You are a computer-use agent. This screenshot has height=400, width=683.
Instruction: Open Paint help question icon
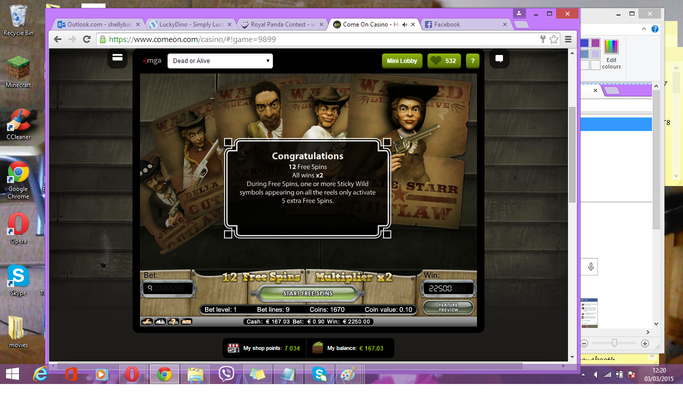pyautogui.click(x=655, y=29)
